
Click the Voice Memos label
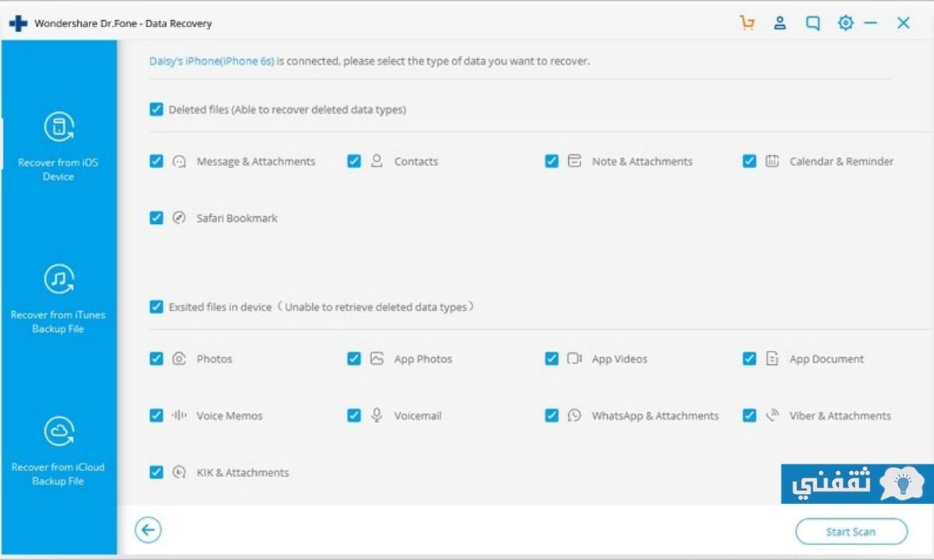(230, 416)
